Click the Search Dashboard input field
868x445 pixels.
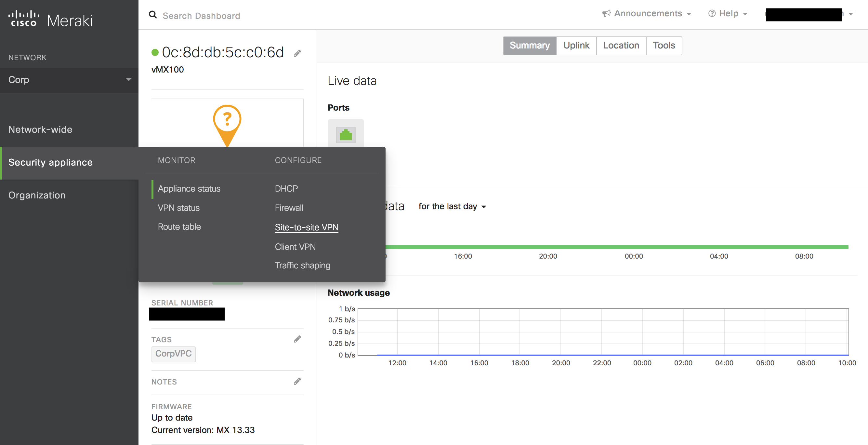tap(201, 16)
